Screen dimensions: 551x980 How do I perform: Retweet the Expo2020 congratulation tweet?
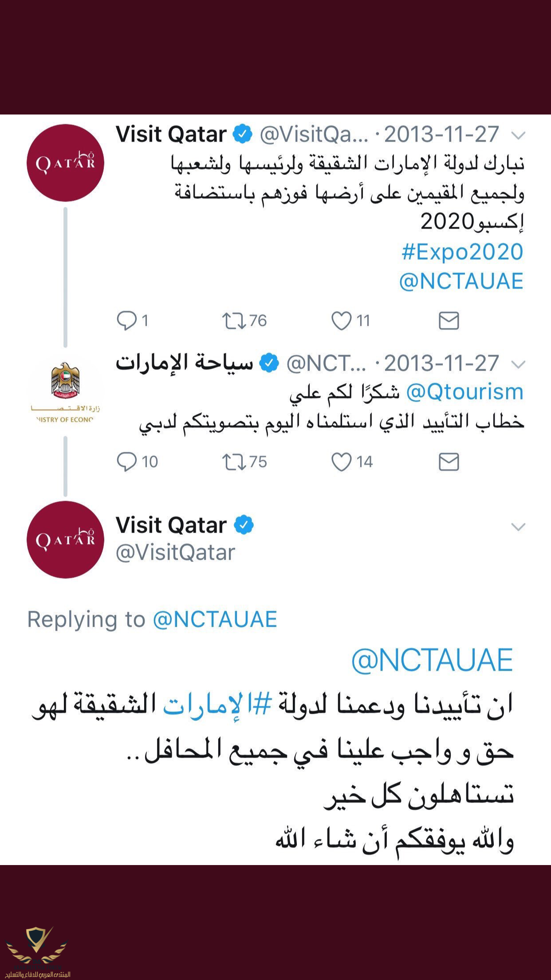click(x=234, y=320)
